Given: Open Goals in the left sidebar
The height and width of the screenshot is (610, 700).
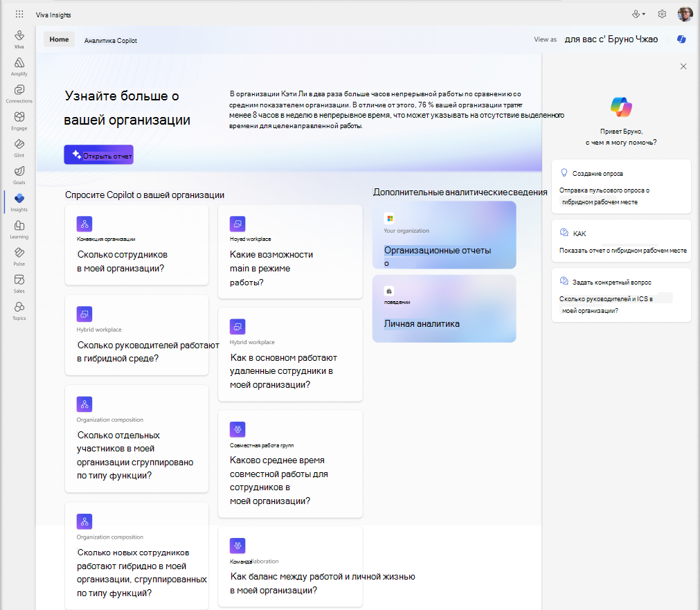Looking at the screenshot, I should click(19, 175).
